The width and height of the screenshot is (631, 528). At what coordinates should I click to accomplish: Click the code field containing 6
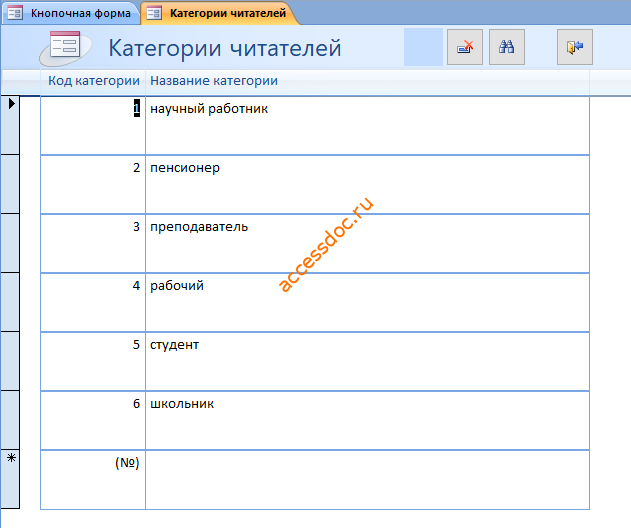[93, 420]
